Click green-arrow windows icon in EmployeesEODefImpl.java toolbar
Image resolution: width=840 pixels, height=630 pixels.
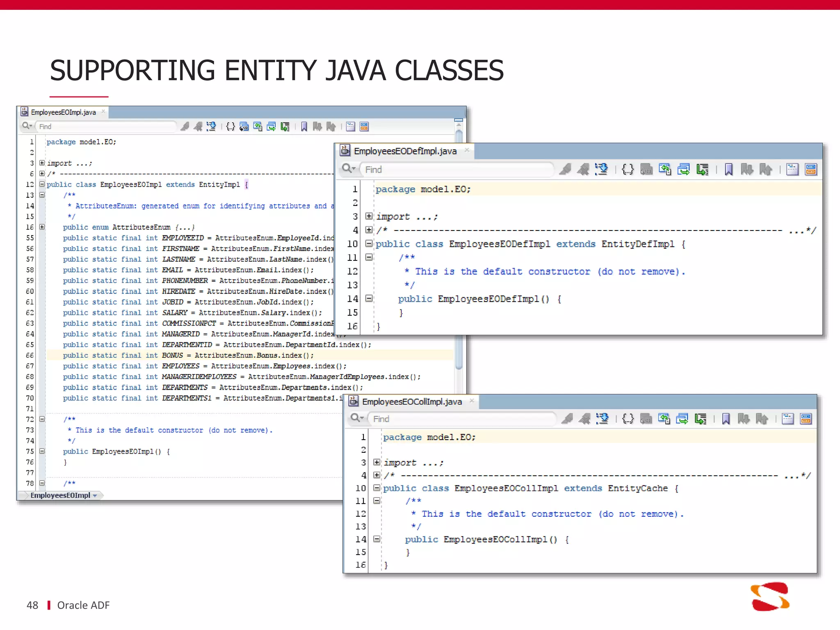(684, 169)
